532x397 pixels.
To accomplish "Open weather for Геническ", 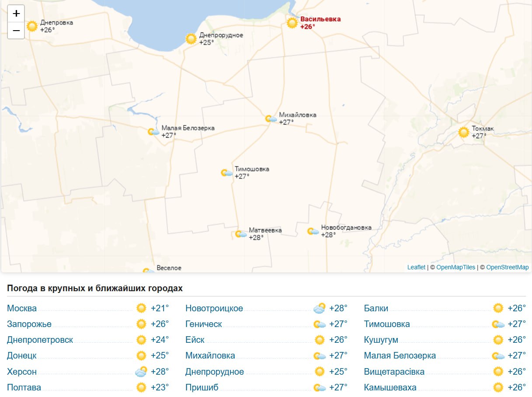I will click(x=204, y=324).
